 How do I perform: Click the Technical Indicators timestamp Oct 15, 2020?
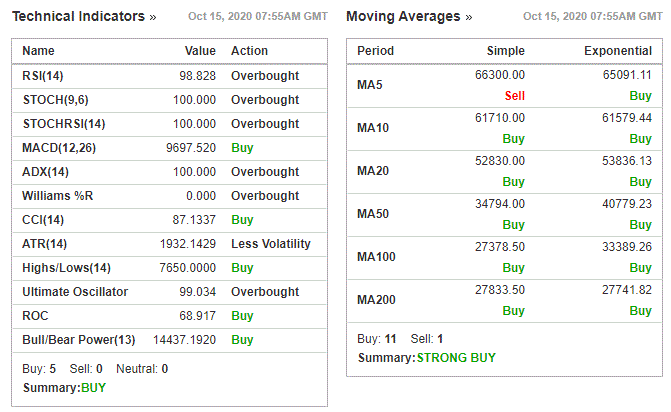click(258, 16)
